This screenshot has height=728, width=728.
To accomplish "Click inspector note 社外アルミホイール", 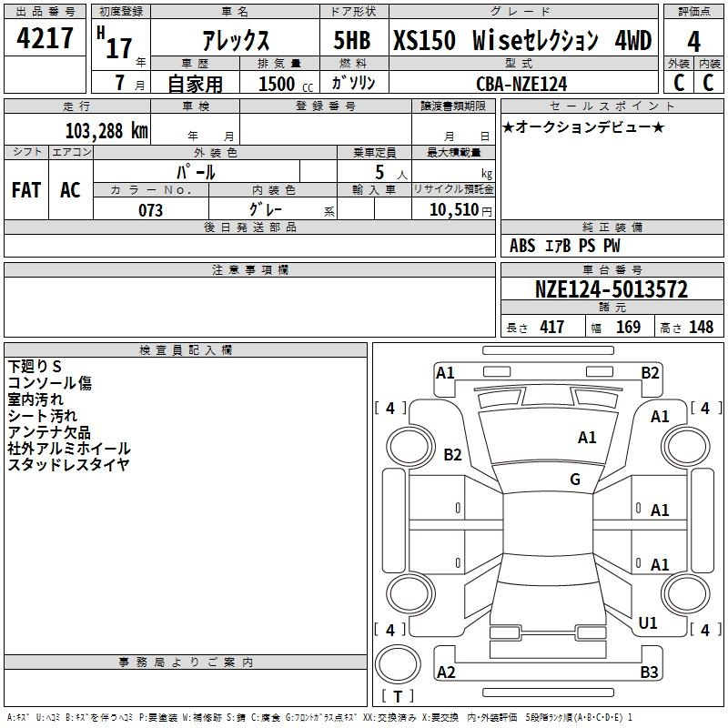I will click(x=69, y=449).
